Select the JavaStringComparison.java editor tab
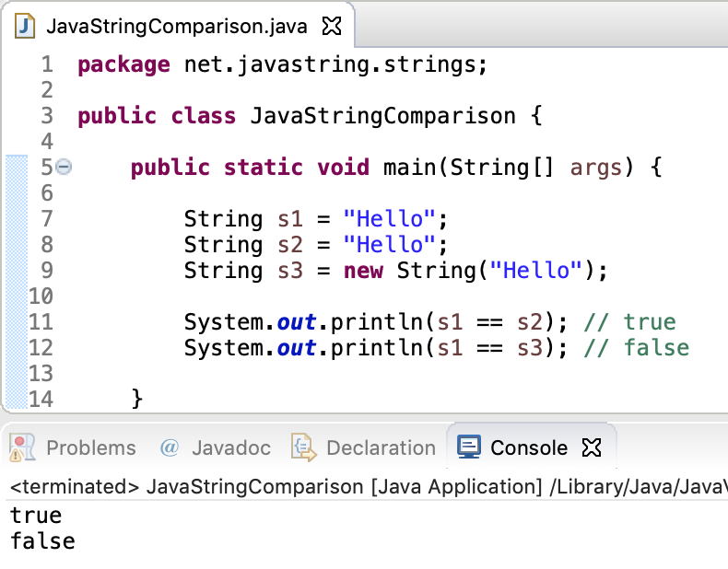 coord(175,27)
